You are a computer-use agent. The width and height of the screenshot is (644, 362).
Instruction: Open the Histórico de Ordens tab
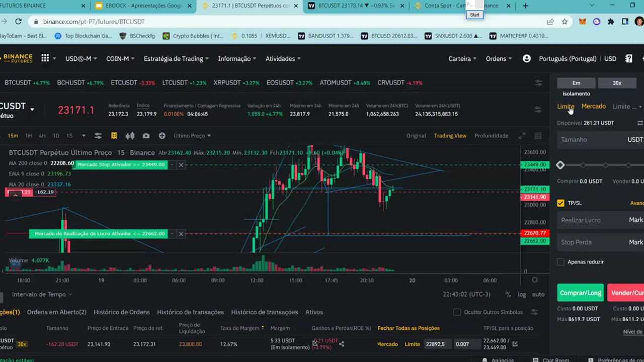(122, 312)
